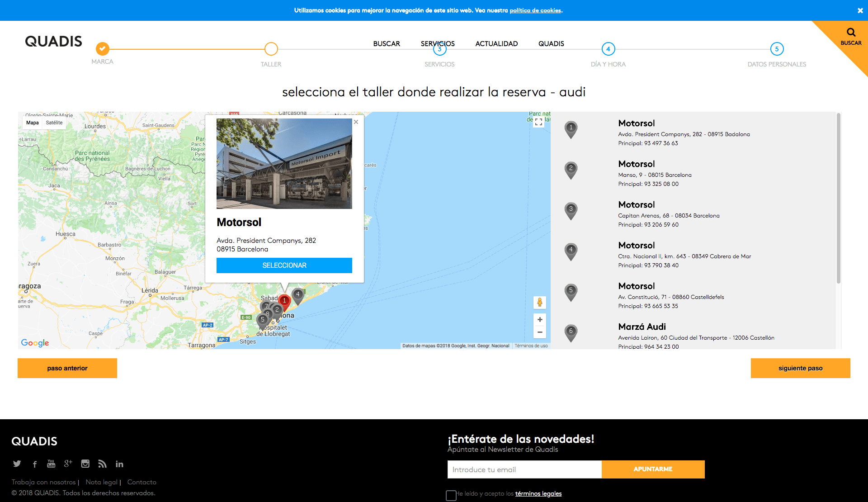
Task: Open Nota legal footer link
Action: coord(102,482)
